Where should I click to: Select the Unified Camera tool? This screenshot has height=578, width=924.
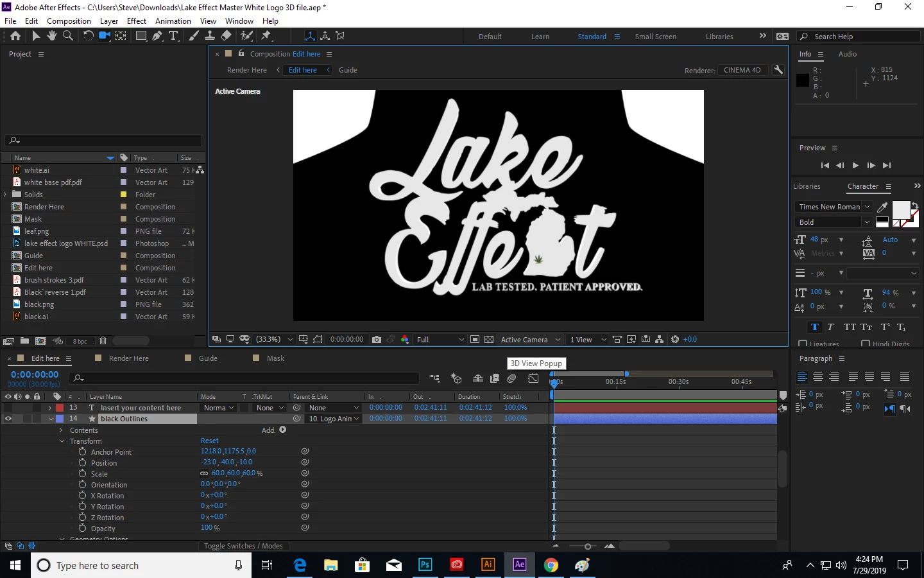pyautogui.click(x=104, y=36)
